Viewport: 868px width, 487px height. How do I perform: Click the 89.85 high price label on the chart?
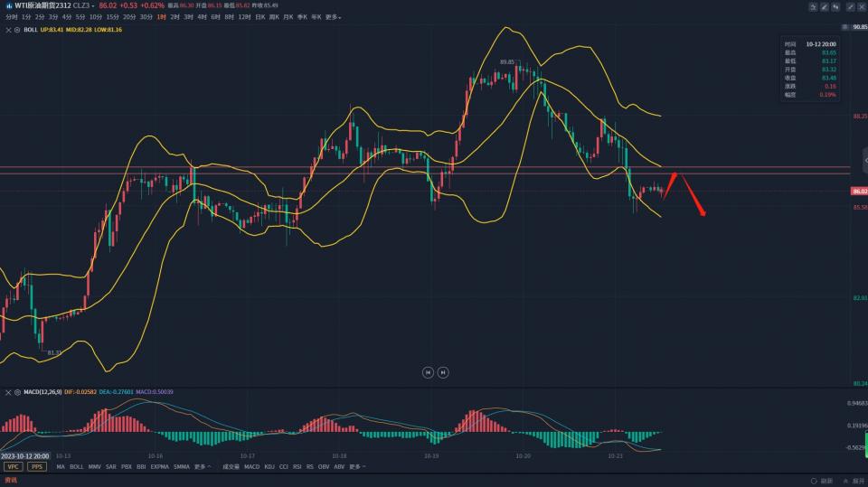click(506, 62)
